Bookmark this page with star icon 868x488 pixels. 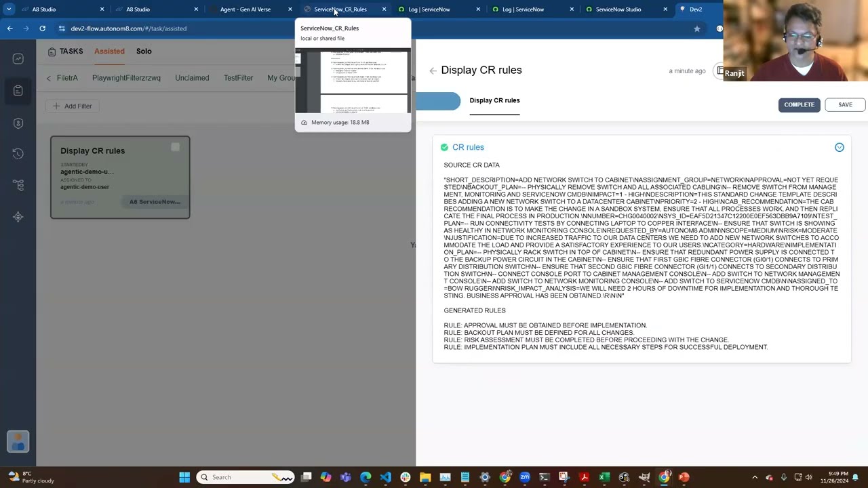(696, 28)
